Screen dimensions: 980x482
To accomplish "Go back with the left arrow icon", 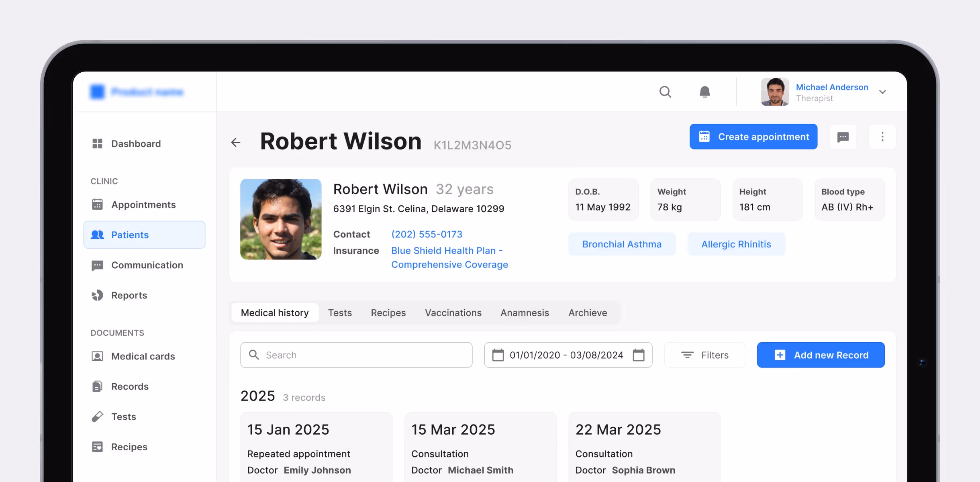I will point(236,142).
